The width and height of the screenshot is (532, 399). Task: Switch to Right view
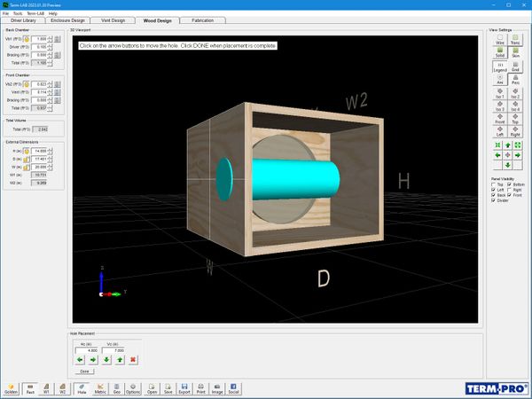(x=515, y=131)
